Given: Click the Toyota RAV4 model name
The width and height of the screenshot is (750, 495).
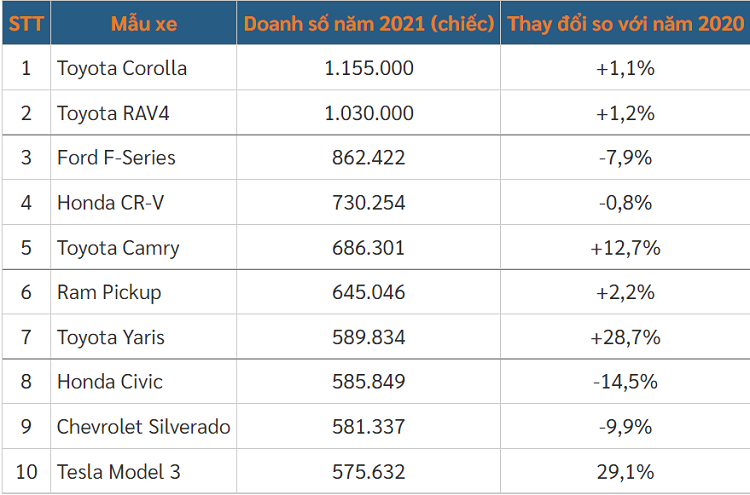Looking at the screenshot, I should tap(113, 113).
